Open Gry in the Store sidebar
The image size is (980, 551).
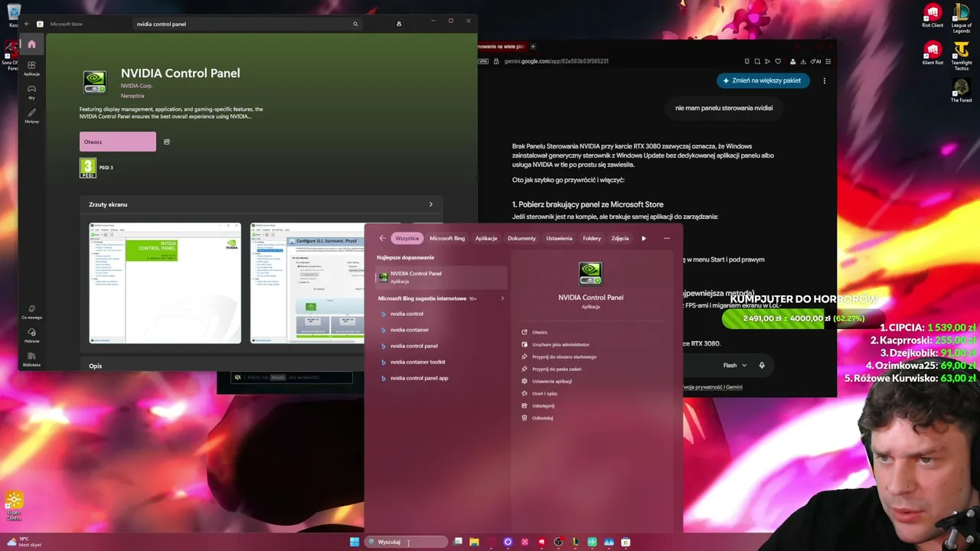click(31, 92)
